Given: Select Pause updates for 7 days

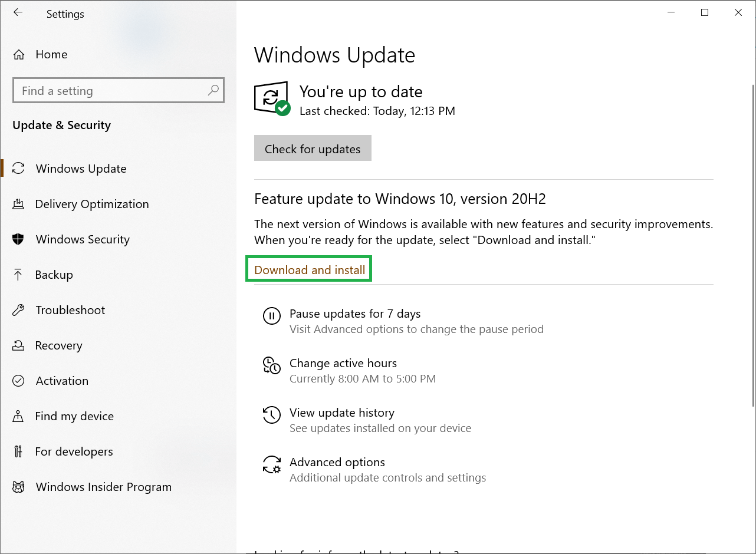Looking at the screenshot, I should pyautogui.click(x=355, y=314).
